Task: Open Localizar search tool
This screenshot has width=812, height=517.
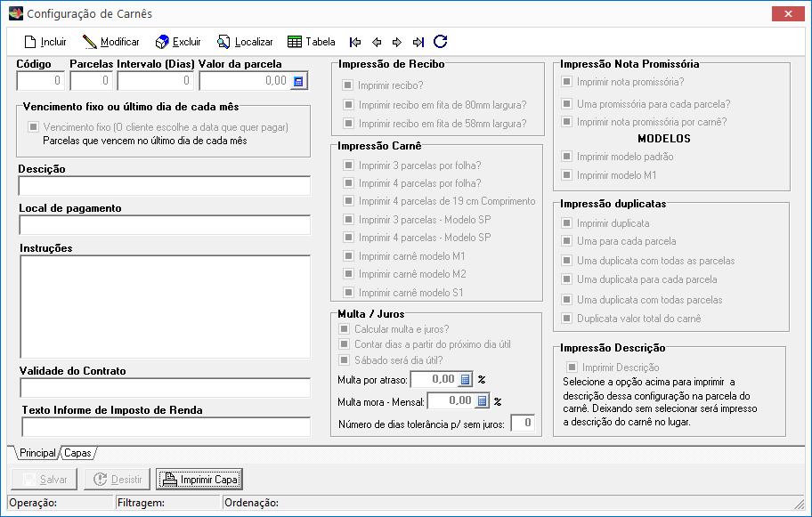Action: [223, 42]
